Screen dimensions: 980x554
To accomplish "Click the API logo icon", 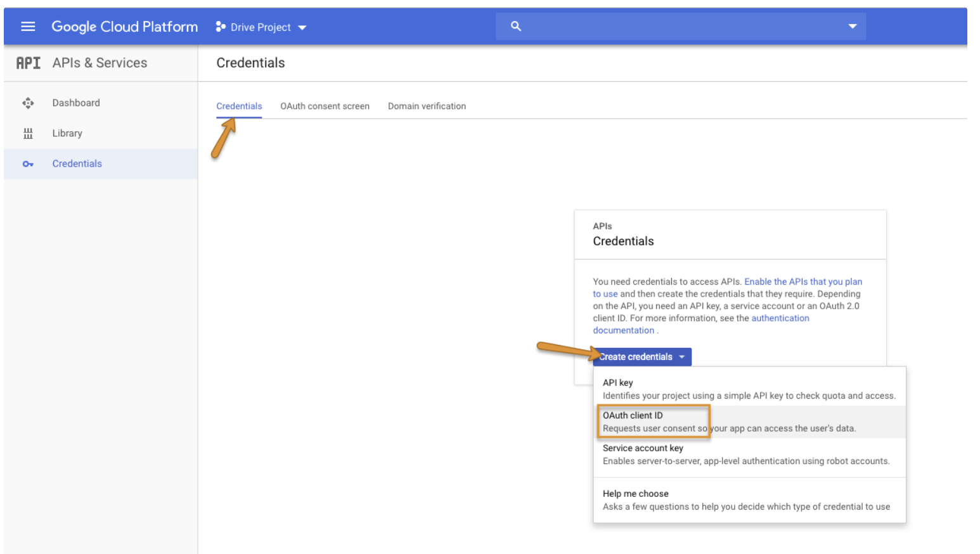I will coord(28,63).
